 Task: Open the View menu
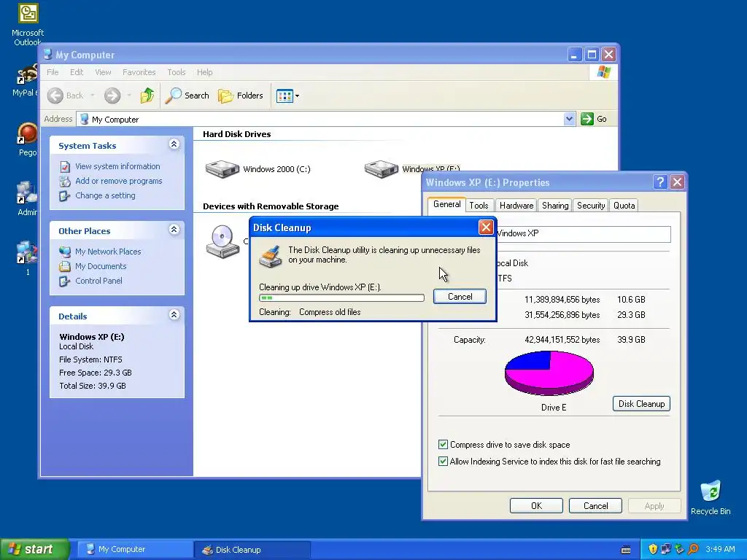point(103,72)
